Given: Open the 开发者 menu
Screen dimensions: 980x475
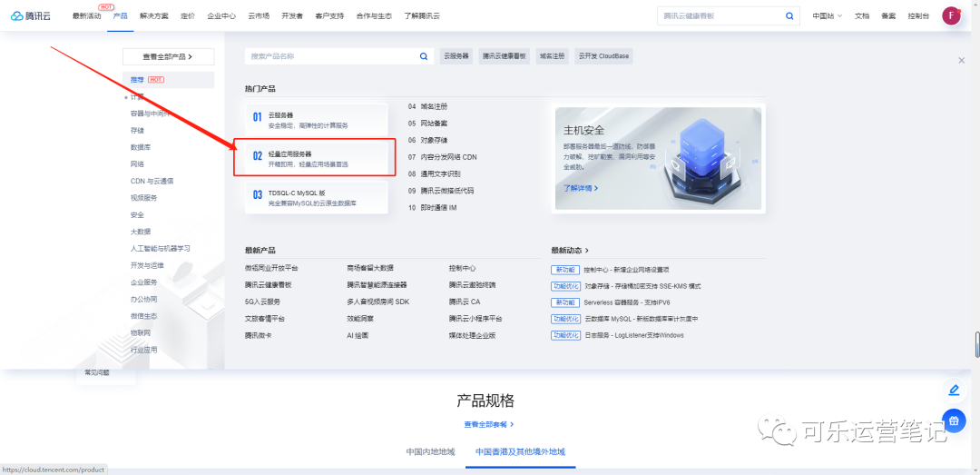Looking at the screenshot, I should click(x=292, y=16).
